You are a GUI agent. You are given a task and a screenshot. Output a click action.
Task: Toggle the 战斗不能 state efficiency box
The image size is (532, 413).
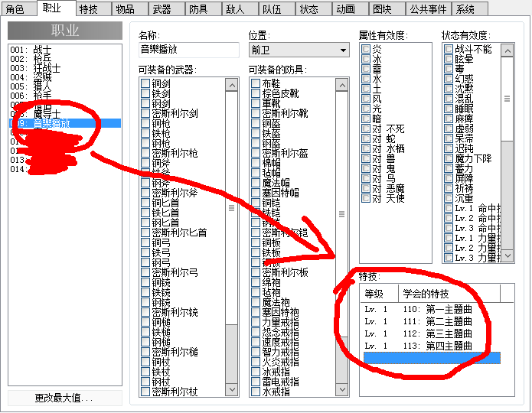coord(449,49)
